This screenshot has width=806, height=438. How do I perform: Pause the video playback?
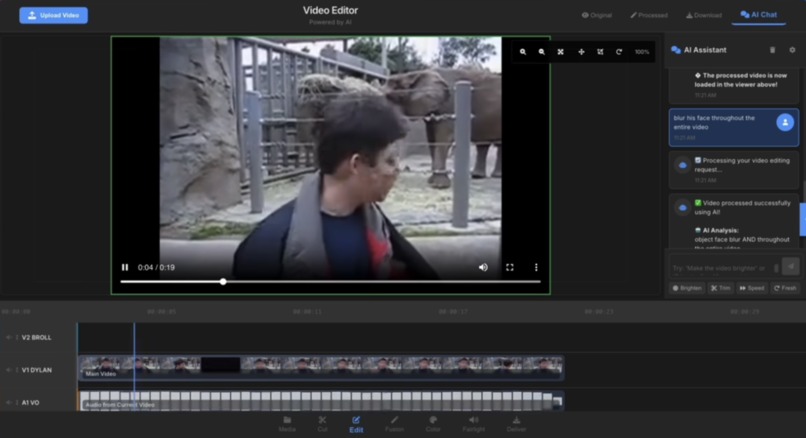(125, 267)
